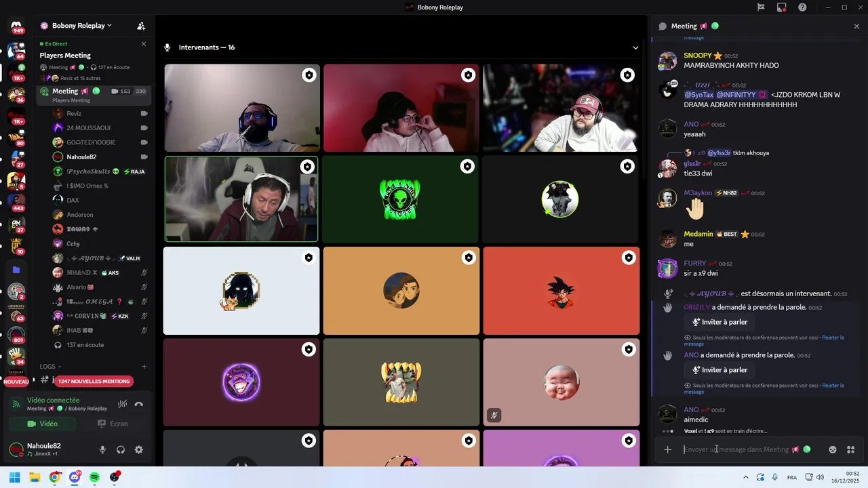The width and height of the screenshot is (868, 488).
Task: Toggle the Vidéo camera button
Action: click(x=43, y=424)
